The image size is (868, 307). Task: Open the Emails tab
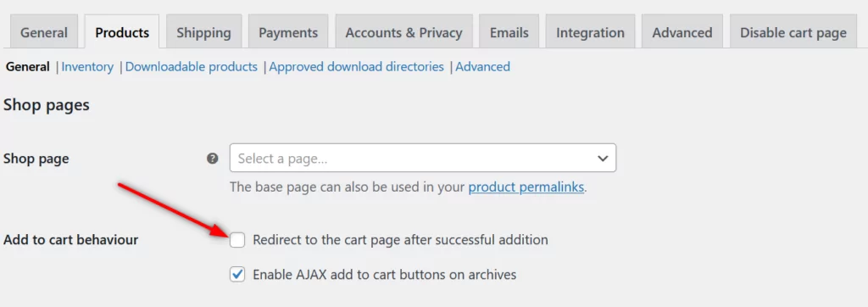click(x=509, y=32)
